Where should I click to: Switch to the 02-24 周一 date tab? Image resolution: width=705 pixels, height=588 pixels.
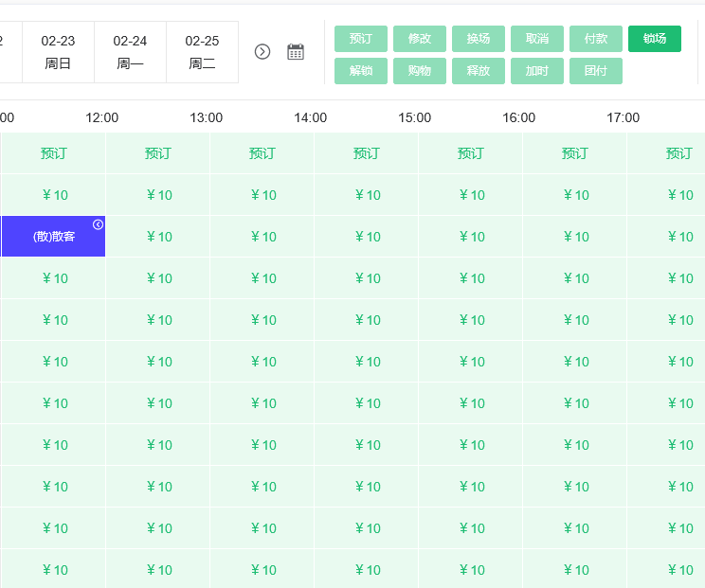(x=130, y=52)
